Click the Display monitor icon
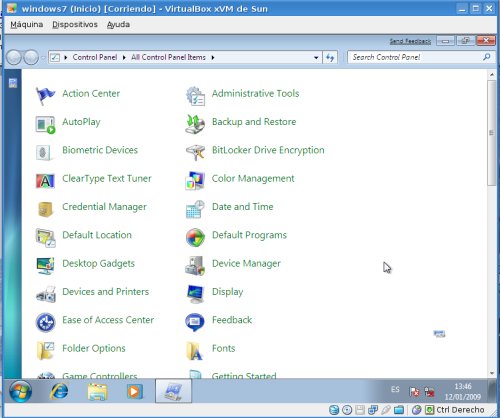500x418 pixels. (x=195, y=294)
